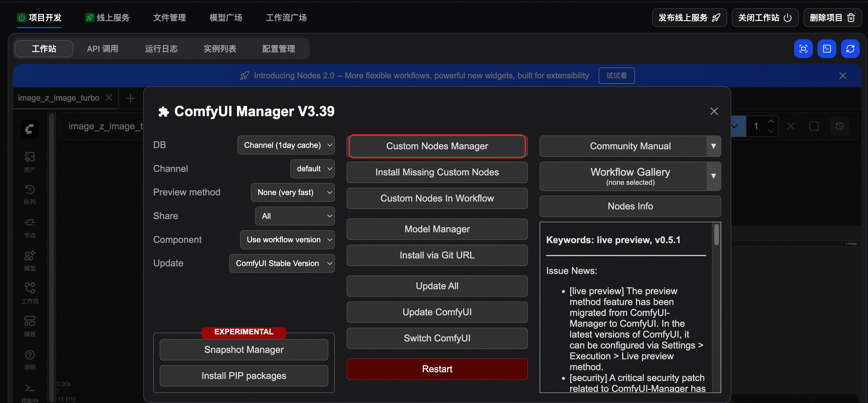This screenshot has height=403, width=868.
Task: Open the 说明 help panel
Action: tap(30, 360)
